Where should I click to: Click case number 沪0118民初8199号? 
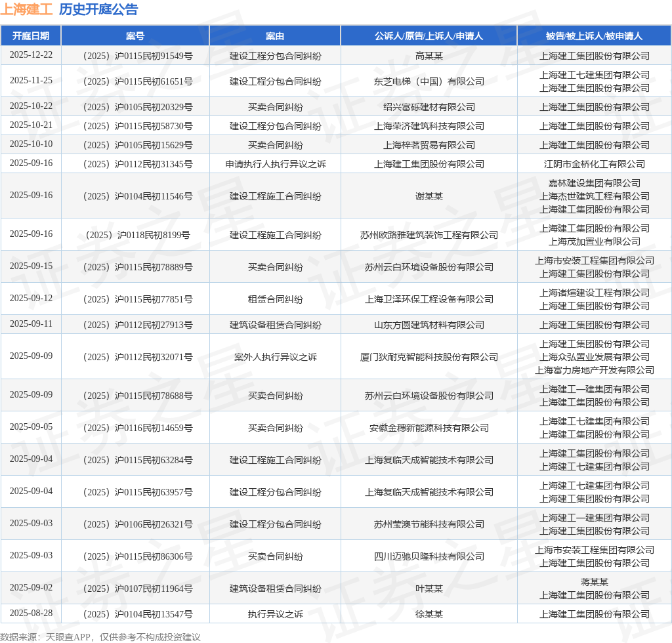(138, 235)
